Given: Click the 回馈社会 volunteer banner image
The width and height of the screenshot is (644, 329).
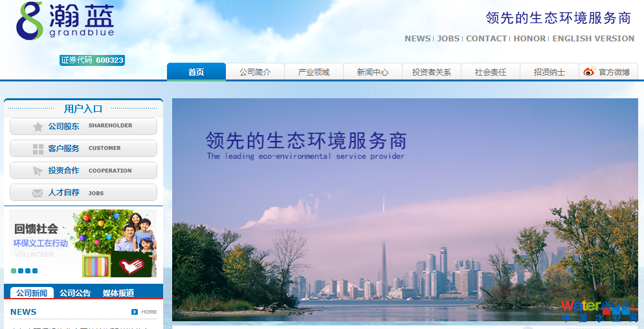Looking at the screenshot, I should coord(83,243).
